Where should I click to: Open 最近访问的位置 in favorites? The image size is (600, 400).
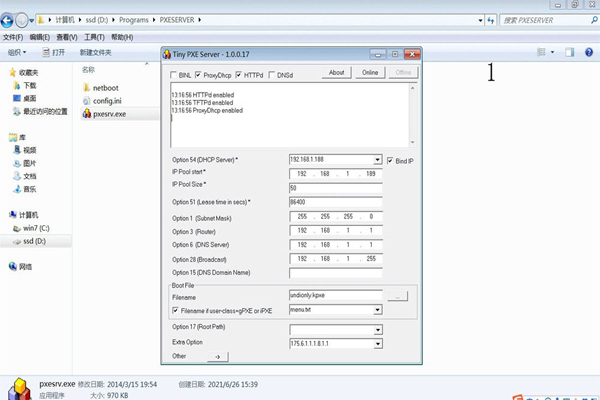pos(41,111)
